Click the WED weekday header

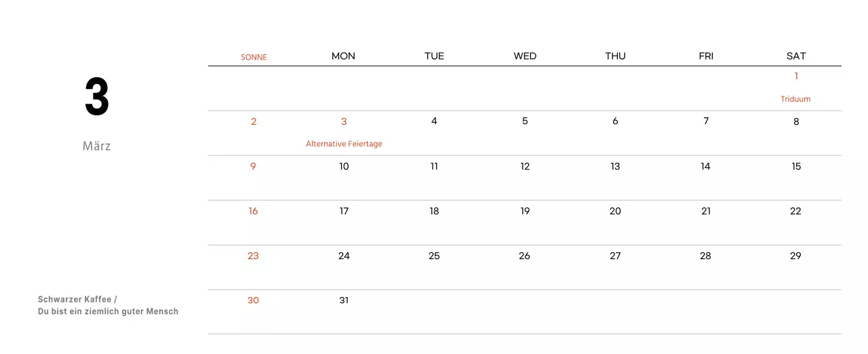pos(525,56)
